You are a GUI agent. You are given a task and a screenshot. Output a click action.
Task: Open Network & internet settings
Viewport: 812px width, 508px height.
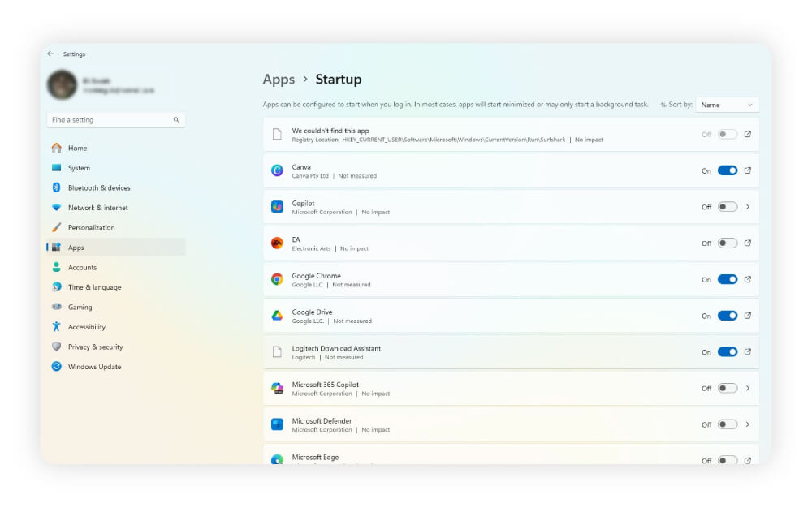pos(116,208)
